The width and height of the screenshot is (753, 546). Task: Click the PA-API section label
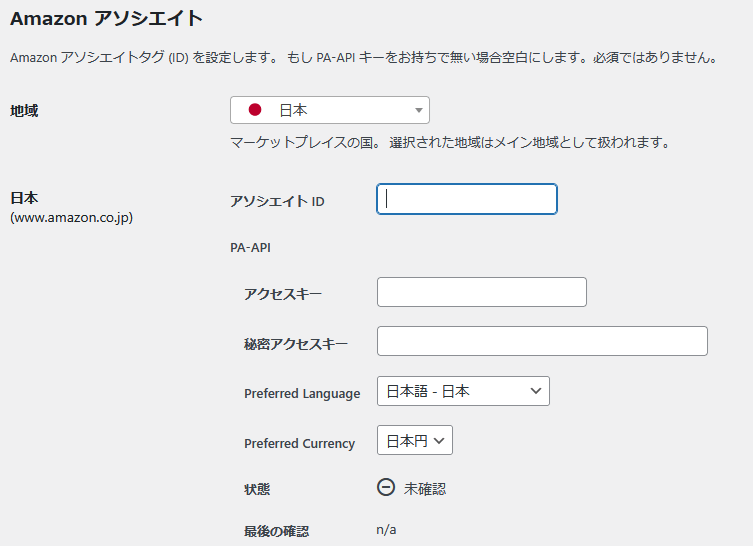(250, 247)
